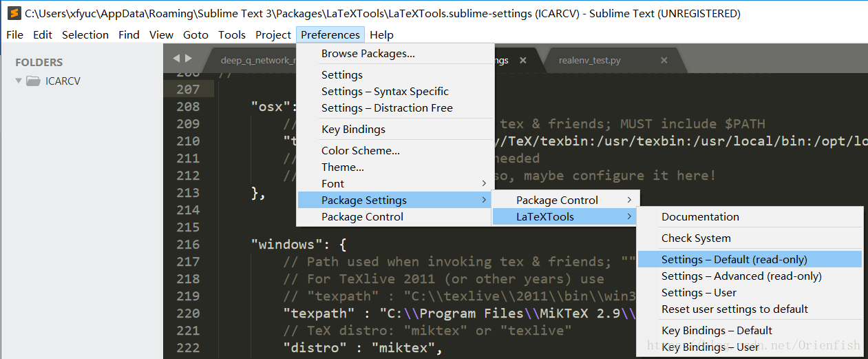This screenshot has height=359, width=868.
Task: Go to previous tab using left arrow
Action: [x=176, y=59]
